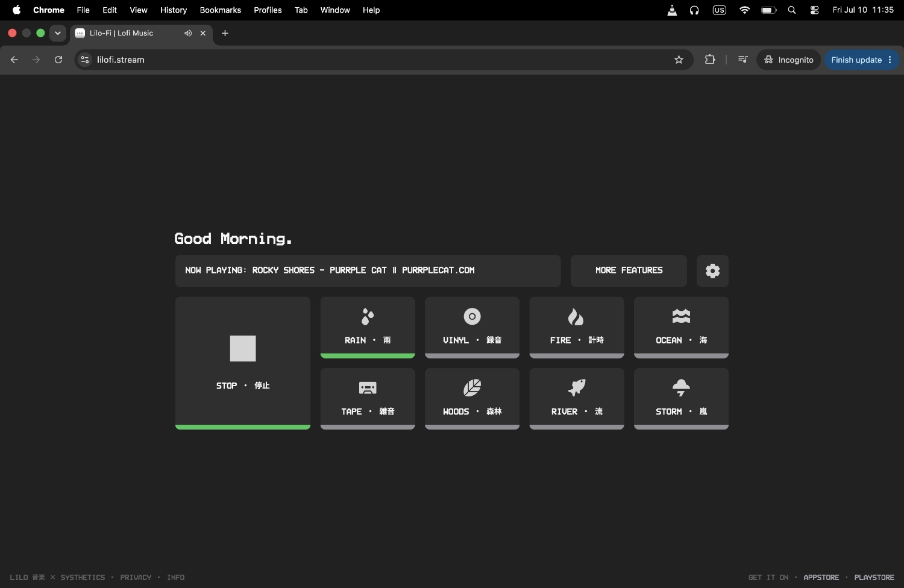Viewport: 904px width, 588px height.
Task: View site information icon
Action: pos(85,60)
